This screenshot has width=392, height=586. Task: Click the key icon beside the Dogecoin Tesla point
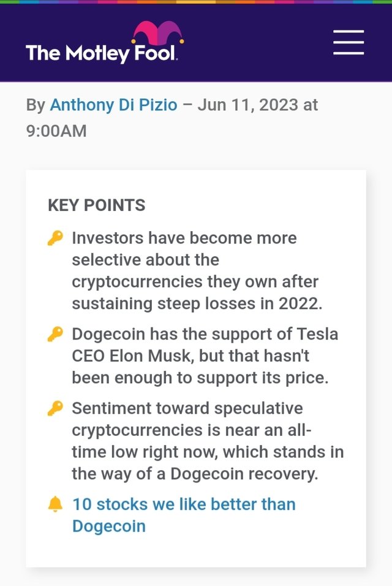[55, 333]
